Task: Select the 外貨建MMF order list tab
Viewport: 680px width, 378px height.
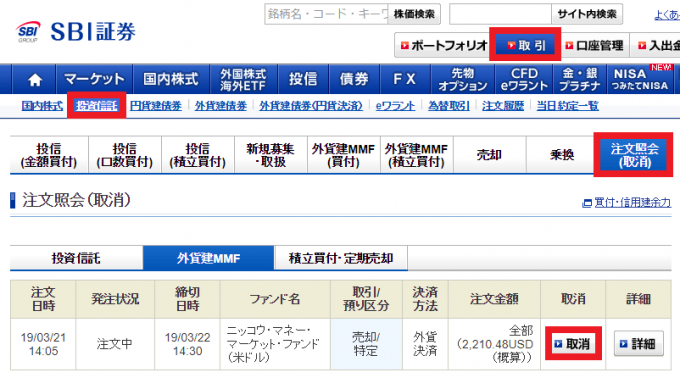Action: click(x=209, y=258)
